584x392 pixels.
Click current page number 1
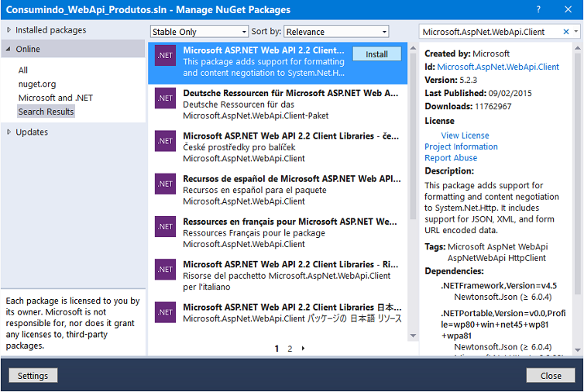click(x=277, y=349)
